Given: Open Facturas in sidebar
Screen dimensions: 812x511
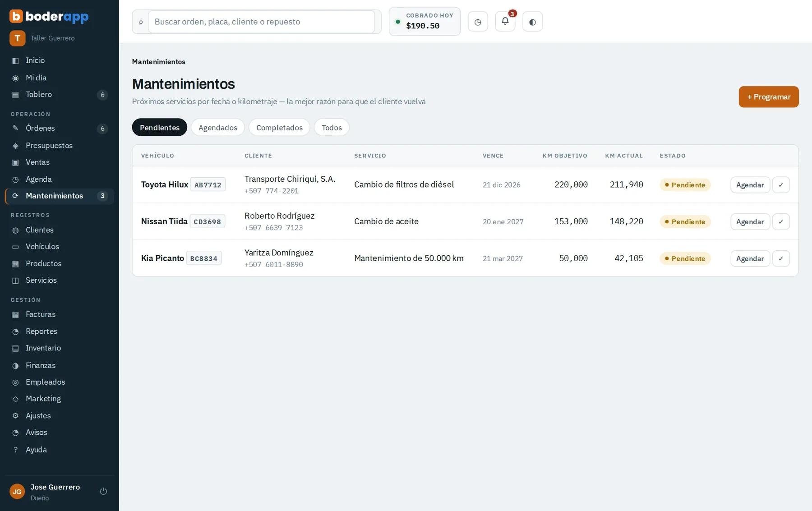Looking at the screenshot, I should point(59,314).
